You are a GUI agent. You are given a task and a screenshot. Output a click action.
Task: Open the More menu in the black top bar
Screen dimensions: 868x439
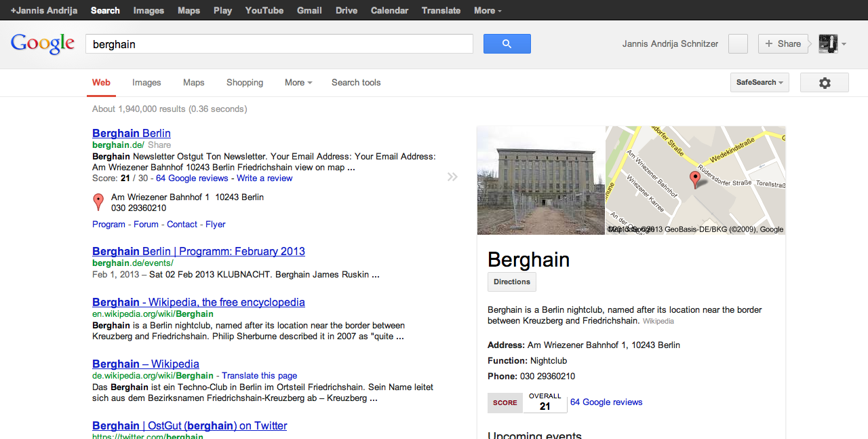click(488, 10)
